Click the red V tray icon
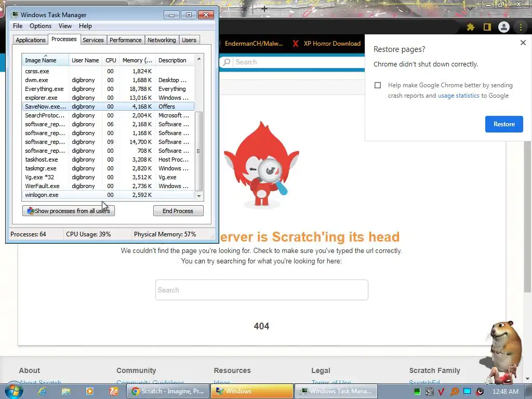This screenshot has width=532, height=399. [x=441, y=392]
